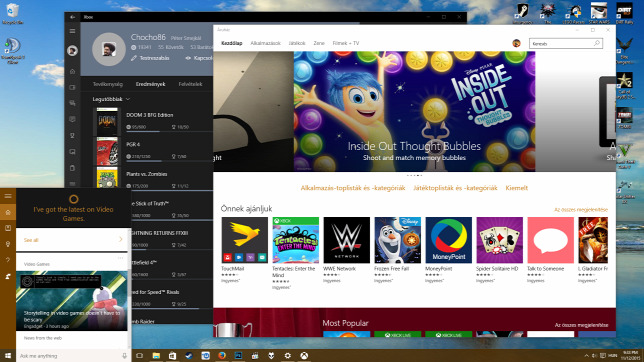Image resolution: width=644 pixels, height=362 pixels.
Task: Select the Eredmények tab in Xbox
Action: pyautogui.click(x=150, y=84)
